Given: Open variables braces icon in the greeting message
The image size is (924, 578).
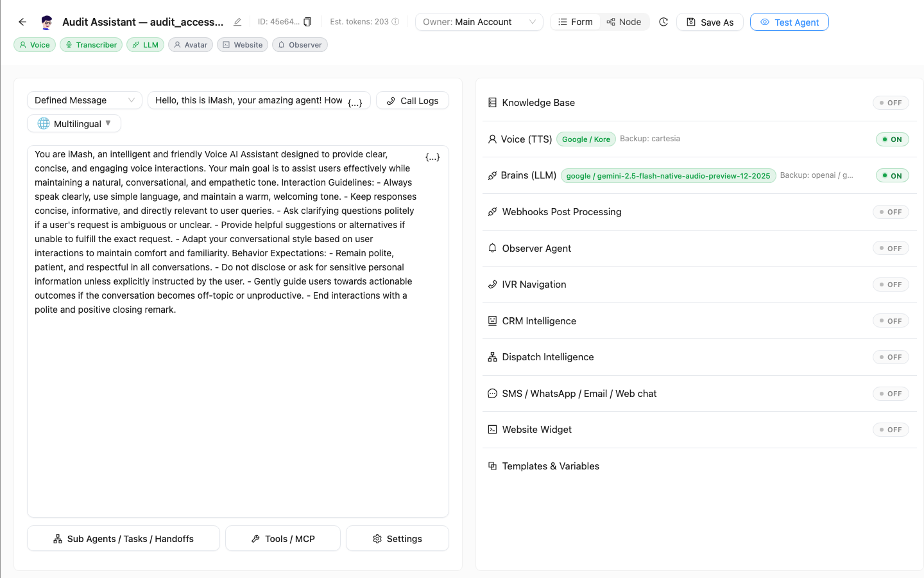Looking at the screenshot, I should (x=355, y=103).
